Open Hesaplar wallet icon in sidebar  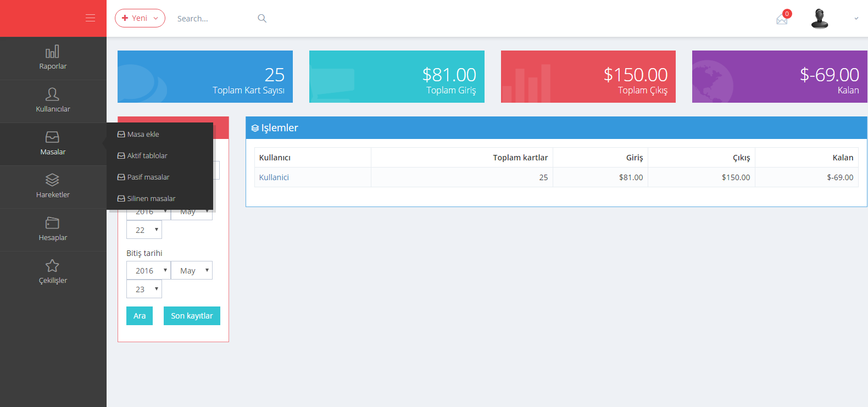52,222
